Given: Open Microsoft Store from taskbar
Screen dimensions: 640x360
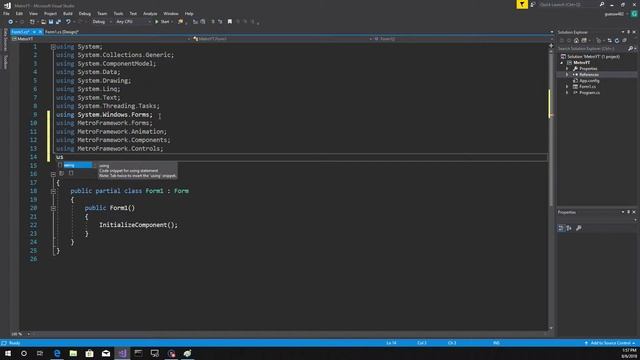Looking at the screenshot, I should click(x=89, y=353).
